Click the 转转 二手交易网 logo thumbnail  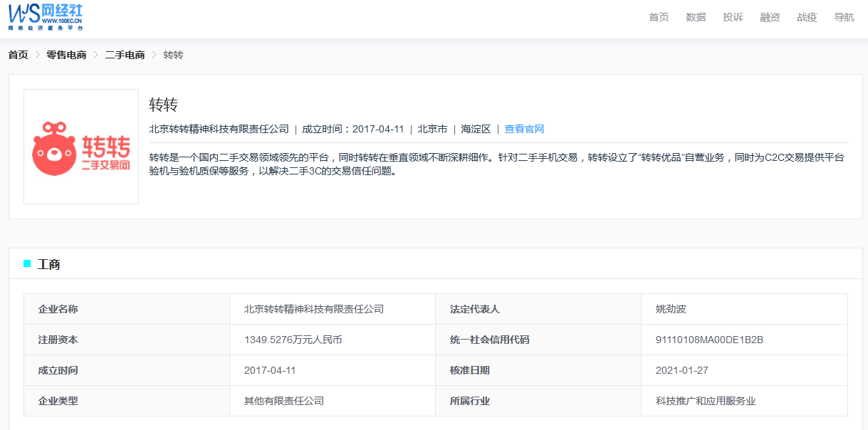[x=81, y=147]
